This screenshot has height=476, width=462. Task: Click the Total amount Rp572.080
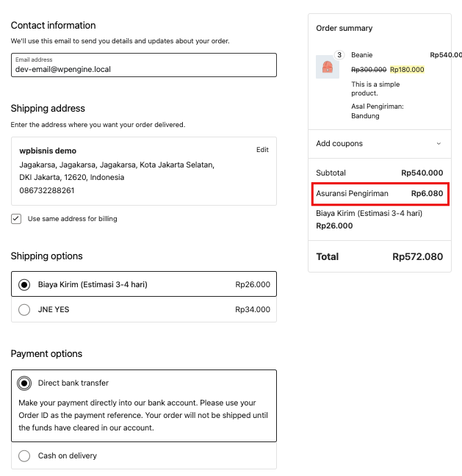417,257
